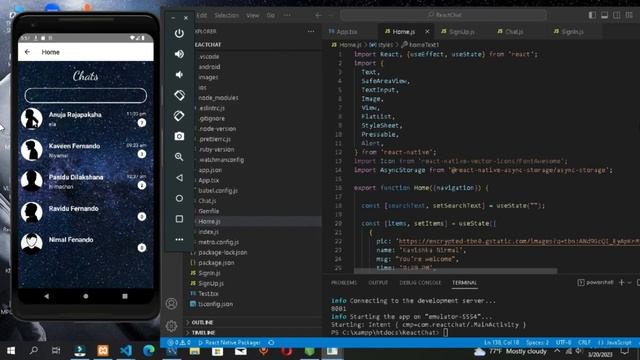The height and width of the screenshot is (360, 640).
Task: Click VS Code command center search box
Action: tap(444, 15)
